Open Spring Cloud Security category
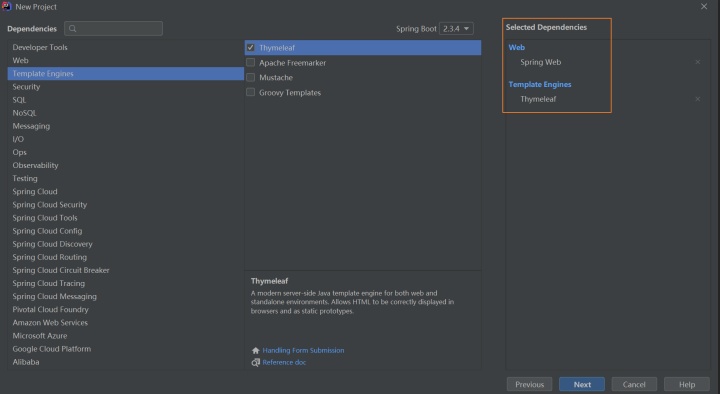The height and width of the screenshot is (394, 720). click(x=126, y=204)
